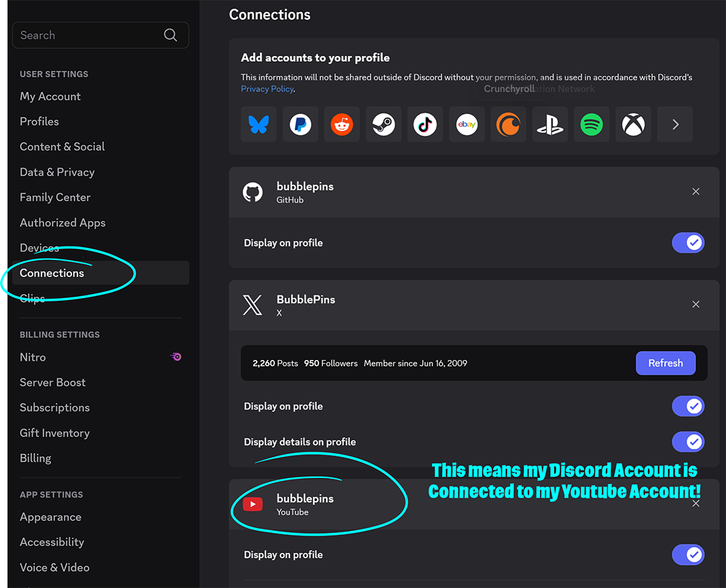Connect an eBay account
The height and width of the screenshot is (588, 726).
(x=467, y=124)
